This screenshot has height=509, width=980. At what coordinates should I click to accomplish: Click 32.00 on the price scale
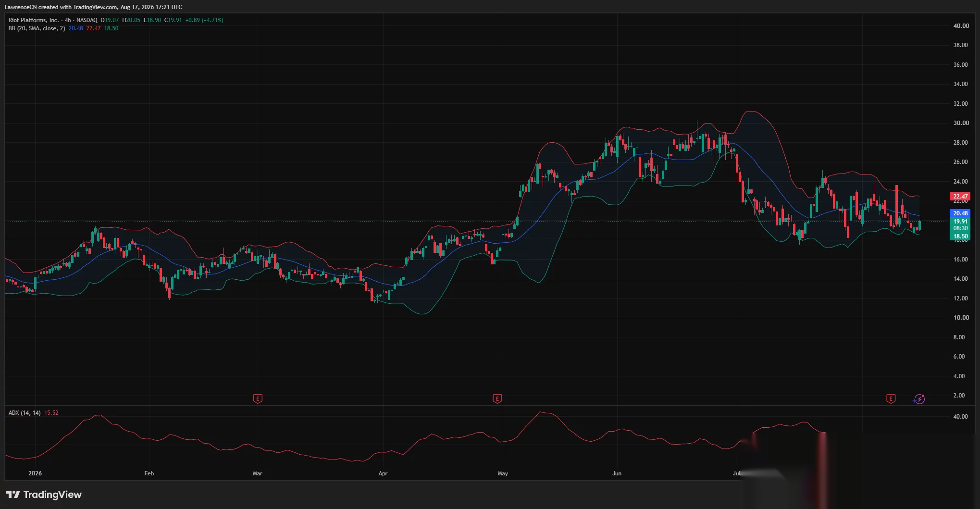(x=961, y=104)
